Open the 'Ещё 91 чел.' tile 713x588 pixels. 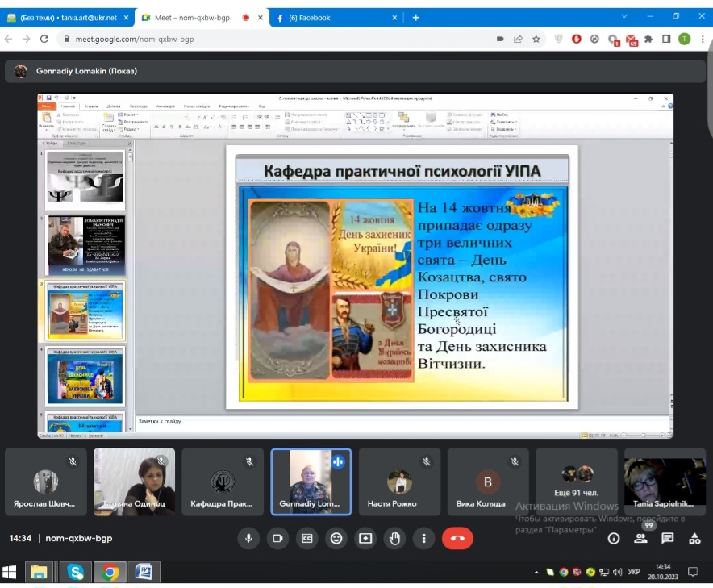(x=577, y=482)
